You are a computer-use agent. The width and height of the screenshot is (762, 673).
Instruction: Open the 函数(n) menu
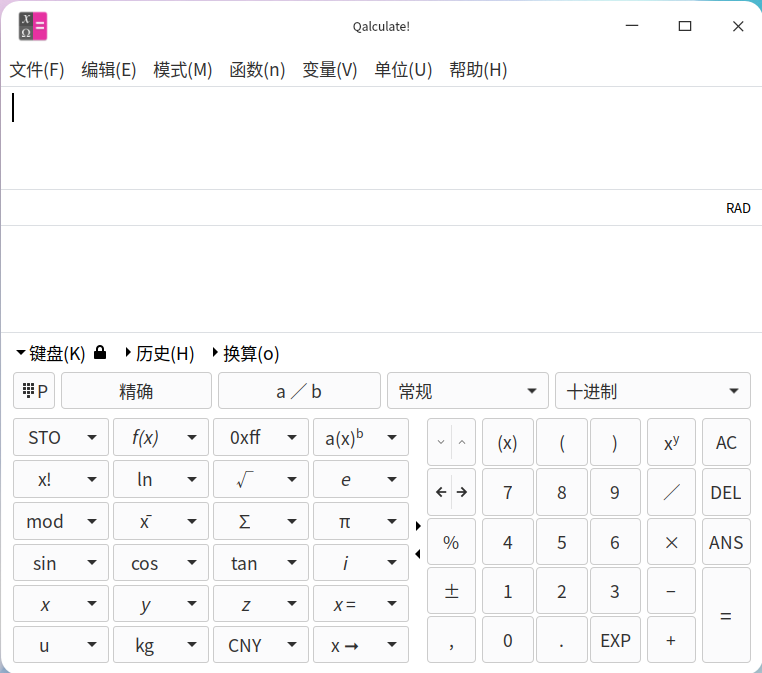tap(257, 70)
